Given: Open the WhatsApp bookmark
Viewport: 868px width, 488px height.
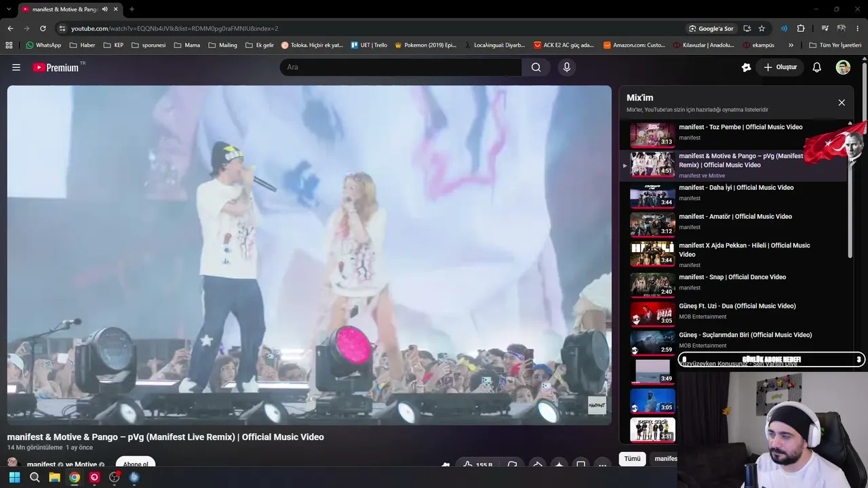Looking at the screenshot, I should 43,45.
